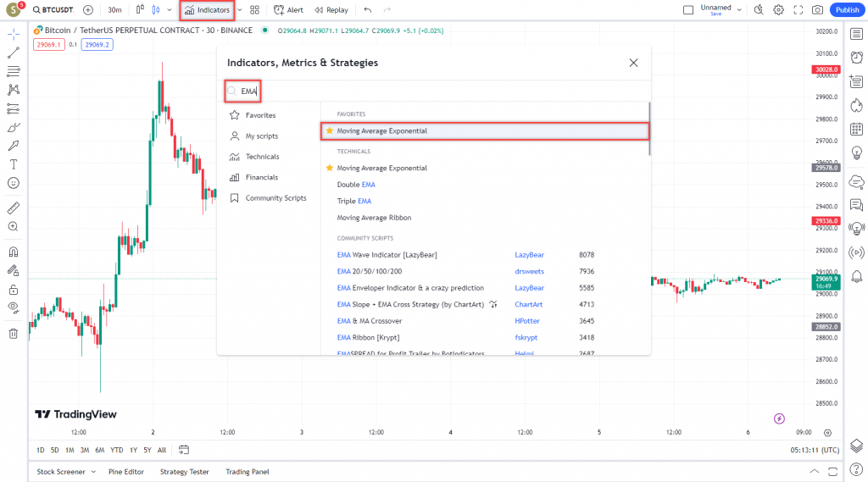Open the help center question icon

pos(856,470)
